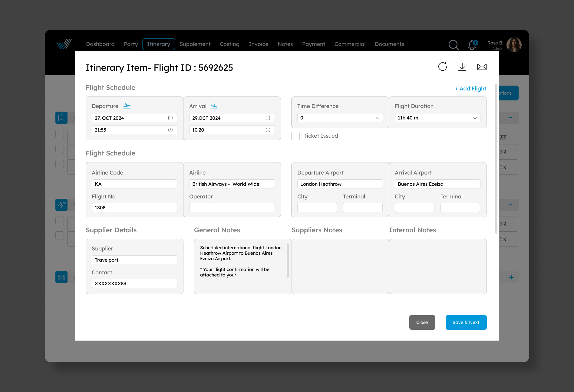Switch to the Supplement tab
Viewport: 574px width, 392px height.
tap(195, 44)
